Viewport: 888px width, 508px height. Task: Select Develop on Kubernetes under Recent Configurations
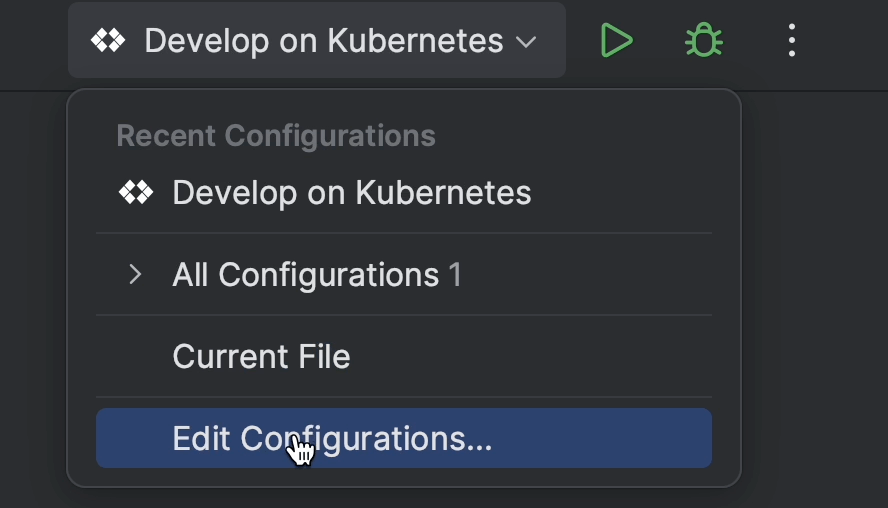pyautogui.click(x=351, y=192)
